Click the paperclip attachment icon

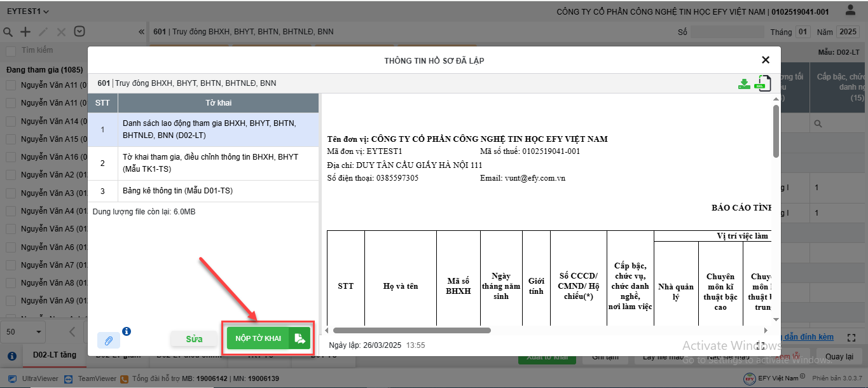108,340
